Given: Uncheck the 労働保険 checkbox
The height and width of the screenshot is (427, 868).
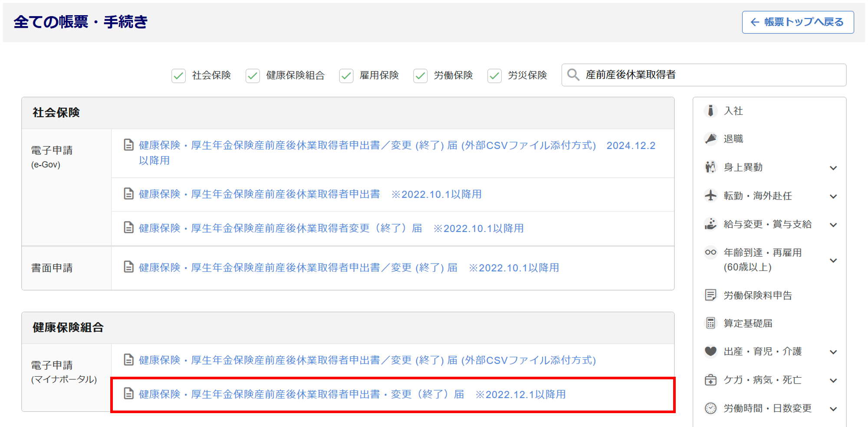Looking at the screenshot, I should [x=420, y=75].
